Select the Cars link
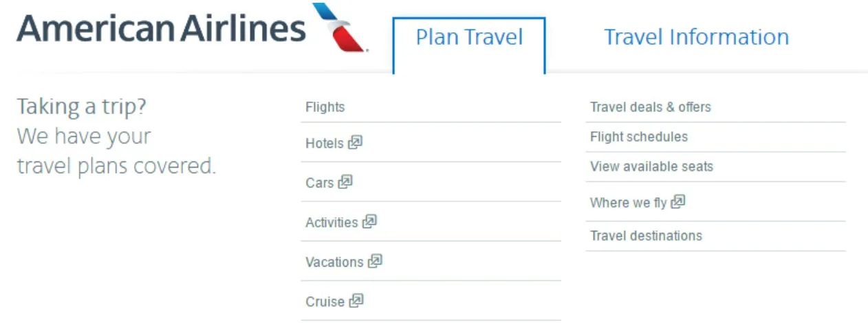Viewport: 868px width, 323px height. [x=320, y=183]
